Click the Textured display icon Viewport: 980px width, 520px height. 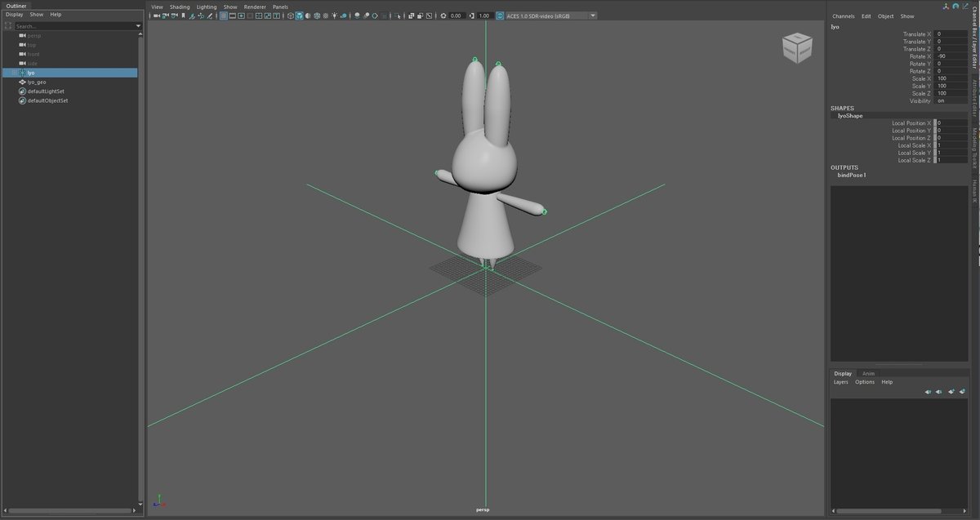(325, 16)
